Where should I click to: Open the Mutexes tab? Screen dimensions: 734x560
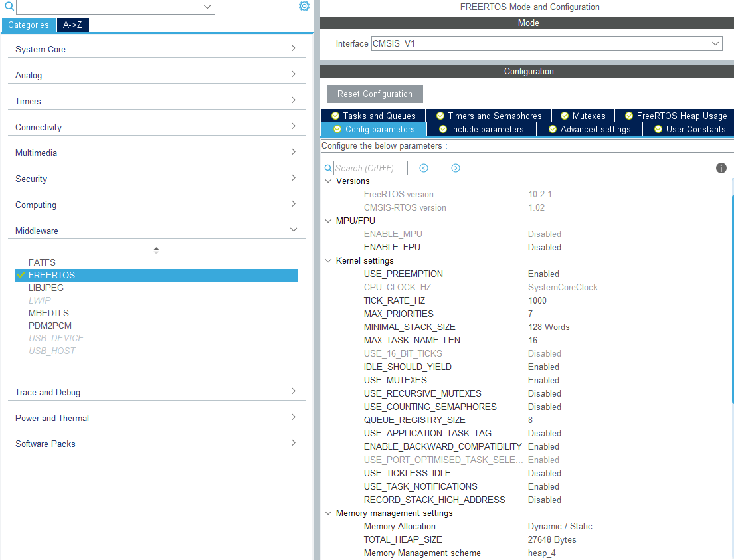click(x=583, y=116)
